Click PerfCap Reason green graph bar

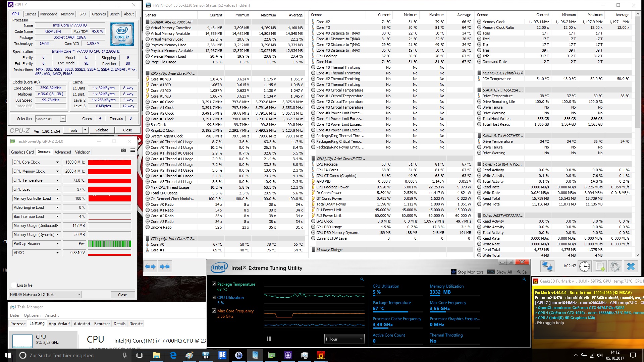pos(110,244)
